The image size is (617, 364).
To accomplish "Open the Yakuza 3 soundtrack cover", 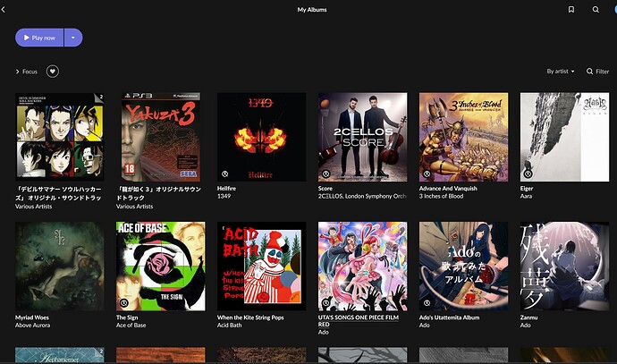I will pos(160,137).
